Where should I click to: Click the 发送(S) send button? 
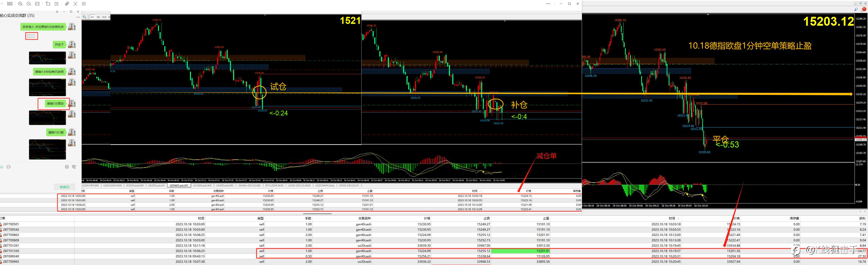(x=64, y=187)
